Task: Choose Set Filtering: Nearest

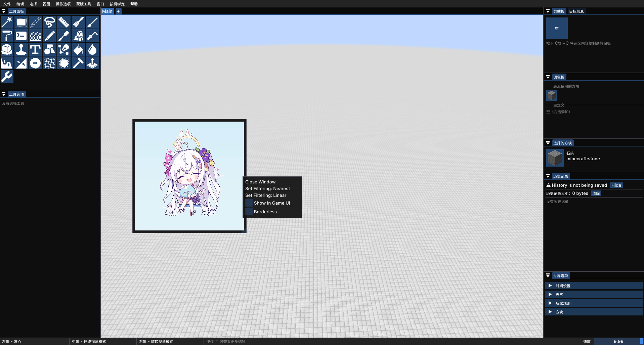Action: pyautogui.click(x=267, y=188)
